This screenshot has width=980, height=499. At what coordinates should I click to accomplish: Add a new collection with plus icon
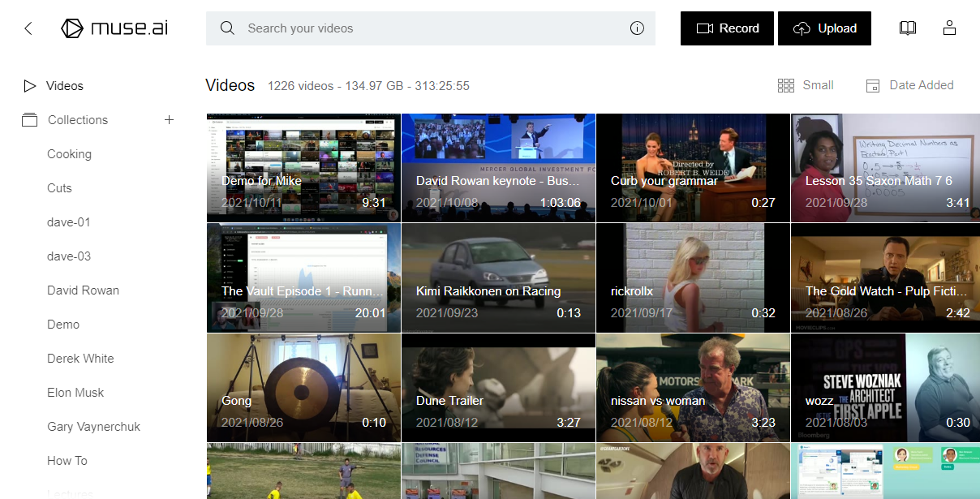coord(169,120)
